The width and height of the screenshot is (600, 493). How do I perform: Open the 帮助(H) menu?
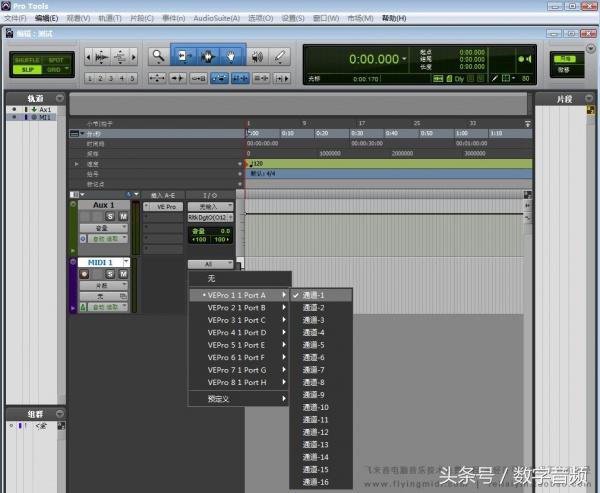pyautogui.click(x=394, y=18)
